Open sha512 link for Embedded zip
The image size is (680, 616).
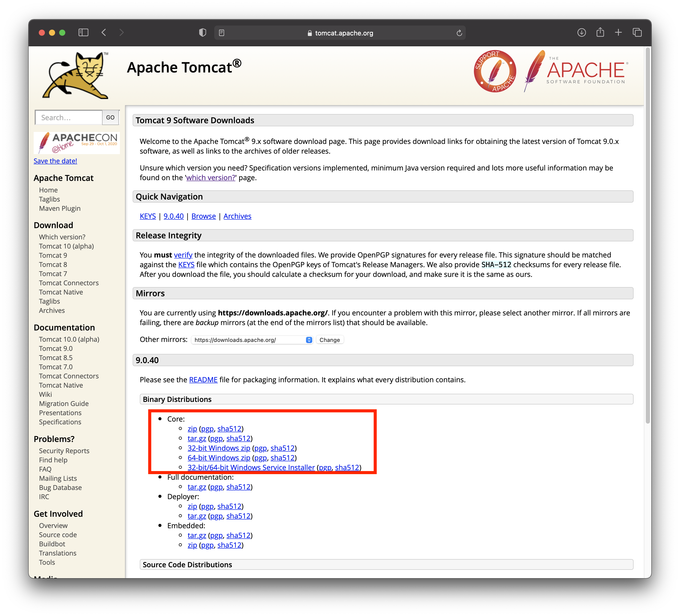[229, 545]
